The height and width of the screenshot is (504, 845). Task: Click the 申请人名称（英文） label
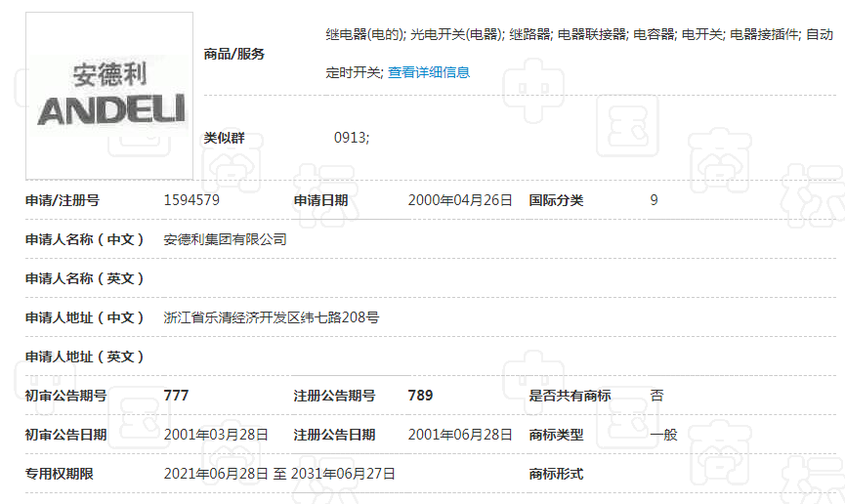[x=85, y=278]
